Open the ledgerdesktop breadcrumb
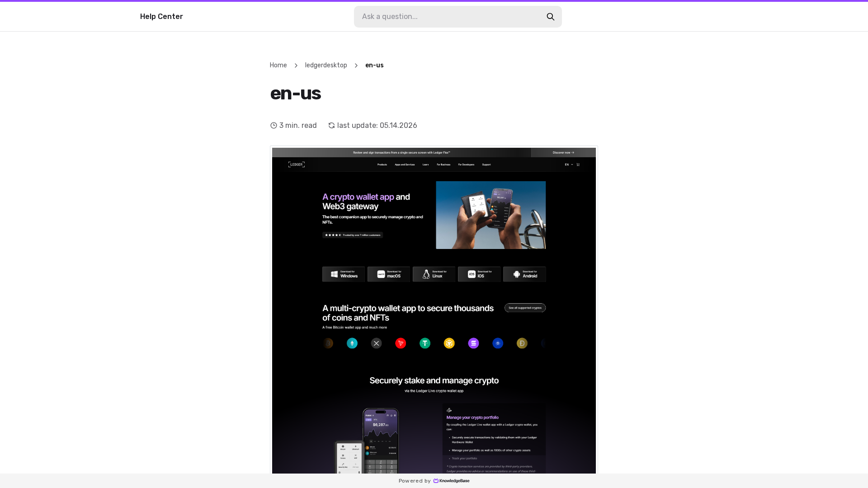Image resolution: width=868 pixels, height=488 pixels. pos(326,66)
